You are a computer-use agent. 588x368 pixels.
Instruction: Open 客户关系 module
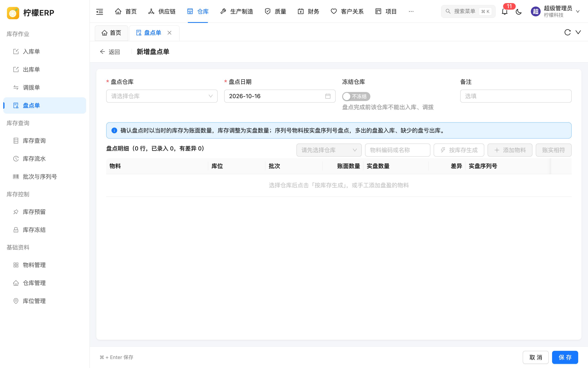point(347,11)
